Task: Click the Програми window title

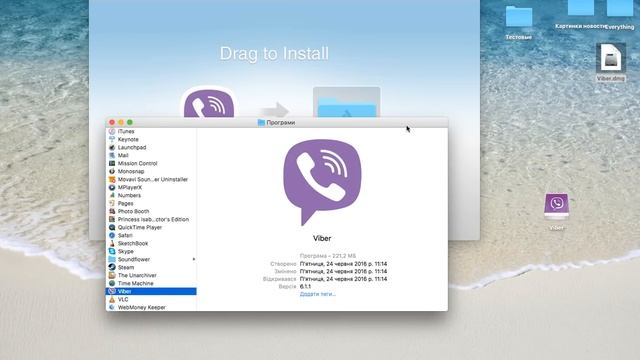Action: point(280,122)
